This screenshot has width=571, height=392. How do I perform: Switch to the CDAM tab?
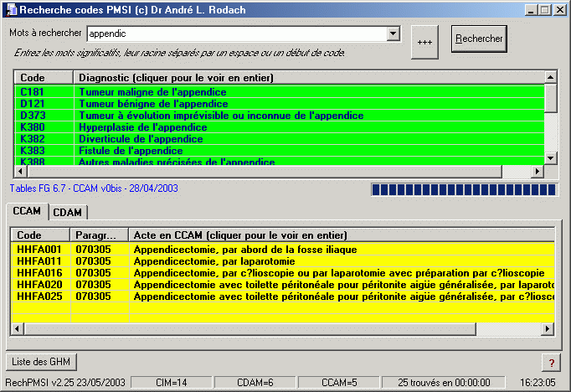67,213
